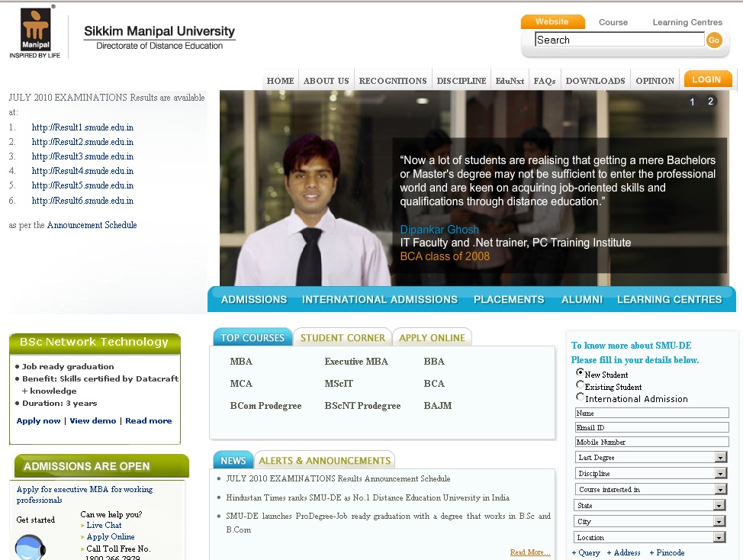
Task: Select the TOP COURSES tab
Action: point(252,337)
